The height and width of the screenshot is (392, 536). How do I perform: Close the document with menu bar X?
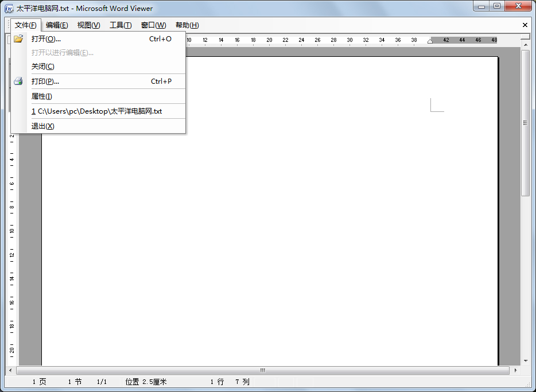click(525, 25)
